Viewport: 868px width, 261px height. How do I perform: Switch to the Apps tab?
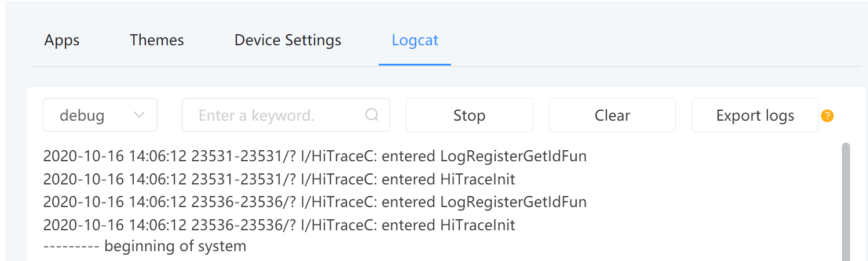click(x=62, y=40)
